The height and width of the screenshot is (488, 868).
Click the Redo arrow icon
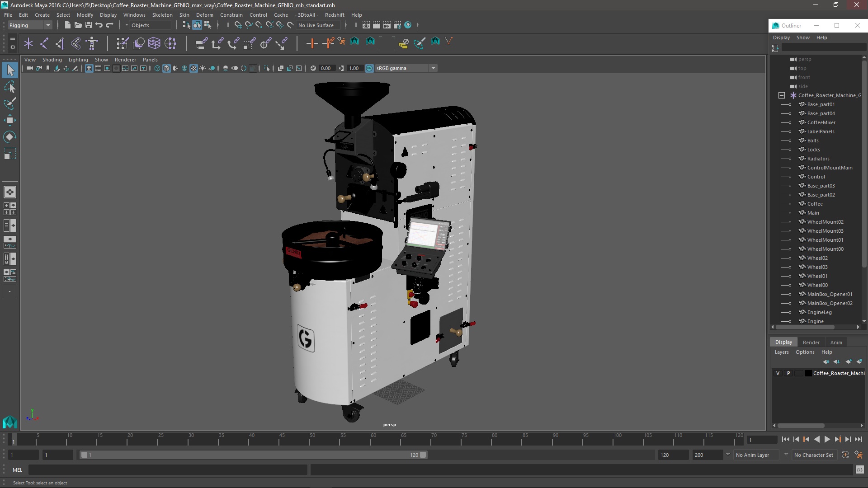pos(109,25)
